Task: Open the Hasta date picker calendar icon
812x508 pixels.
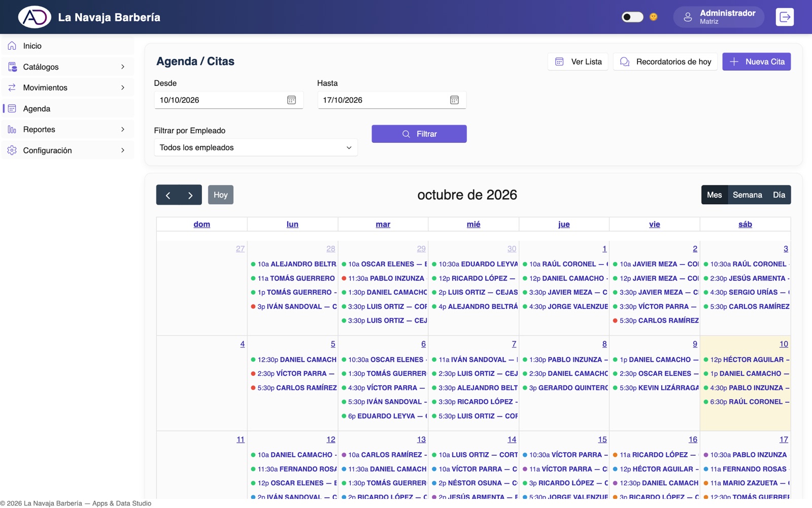Action: point(454,100)
